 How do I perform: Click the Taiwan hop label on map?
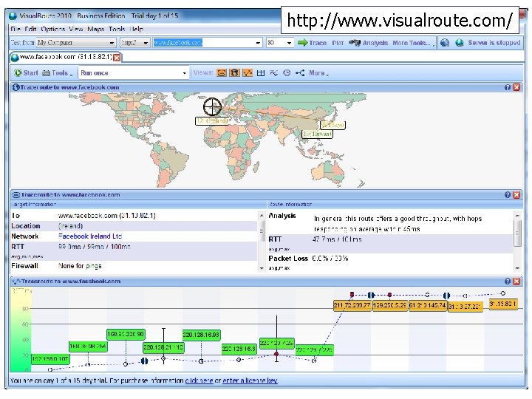pos(318,134)
